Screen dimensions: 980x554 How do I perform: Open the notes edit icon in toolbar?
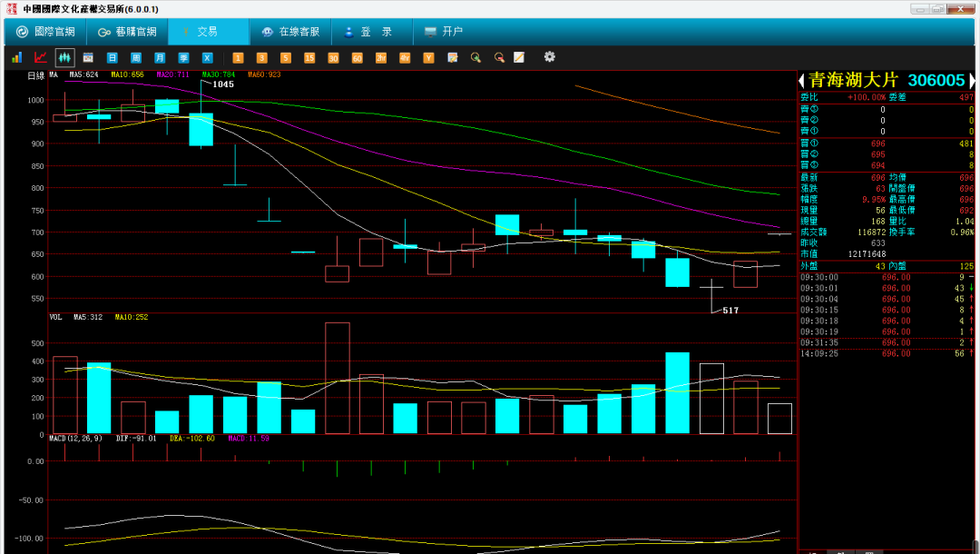(453, 57)
